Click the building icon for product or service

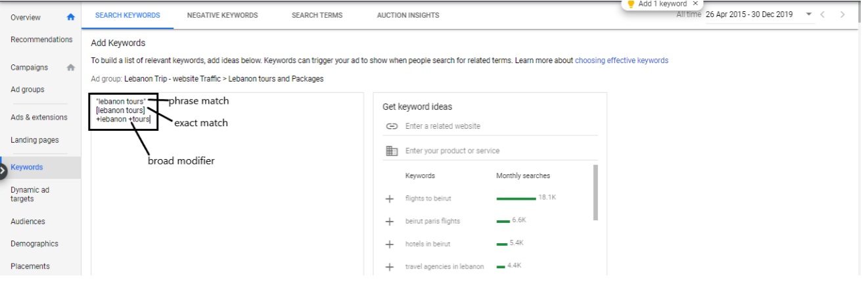[392, 151]
